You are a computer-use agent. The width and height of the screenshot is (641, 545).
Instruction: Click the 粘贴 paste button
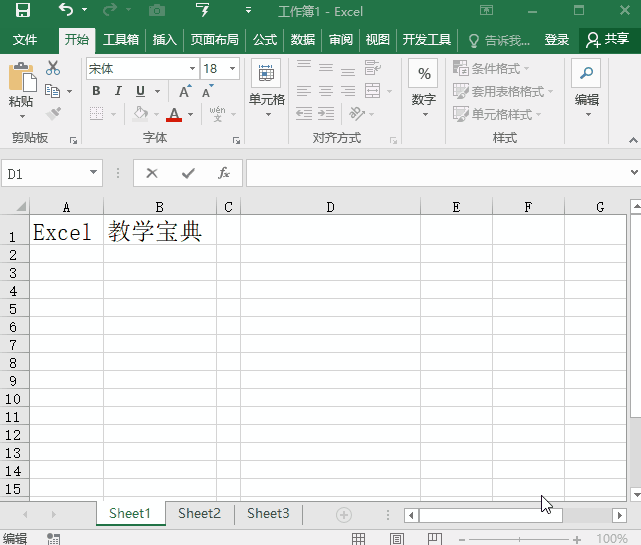[x=21, y=90]
